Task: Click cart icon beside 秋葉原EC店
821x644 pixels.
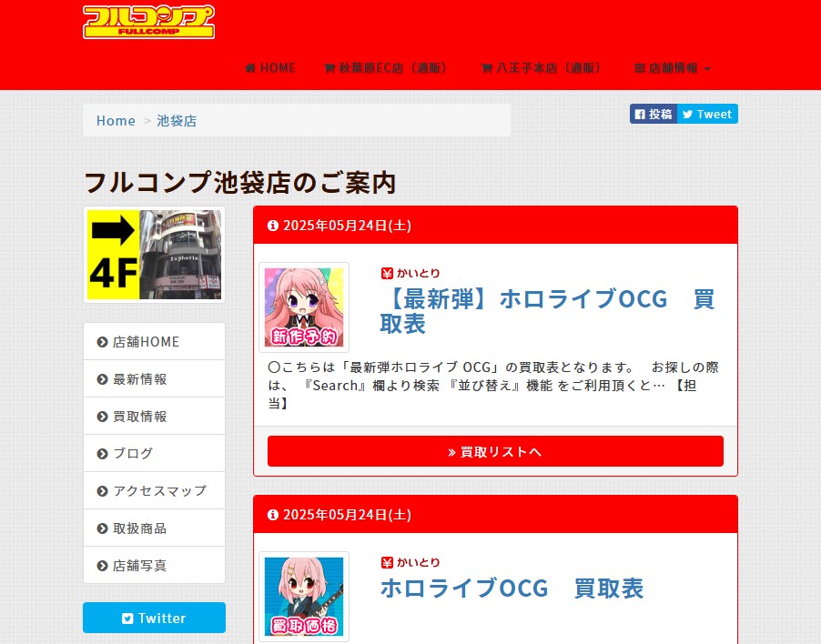Action: (329, 68)
